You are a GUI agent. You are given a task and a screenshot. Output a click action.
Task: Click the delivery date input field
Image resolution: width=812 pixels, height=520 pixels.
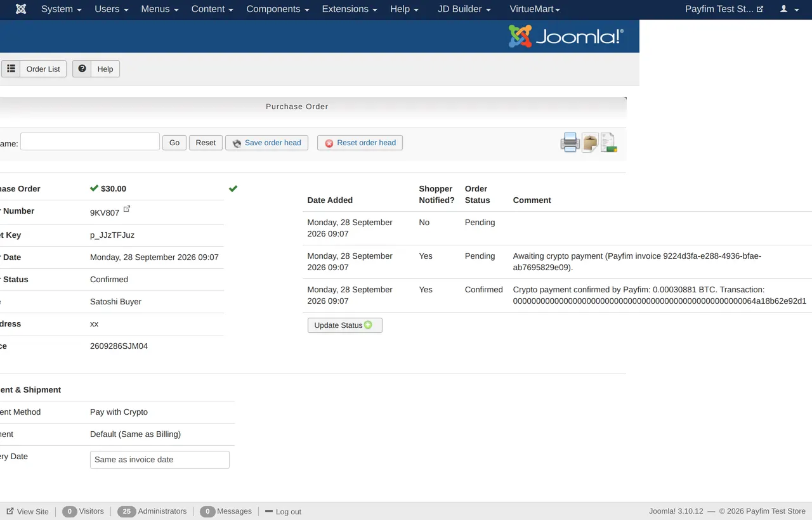[x=160, y=460]
